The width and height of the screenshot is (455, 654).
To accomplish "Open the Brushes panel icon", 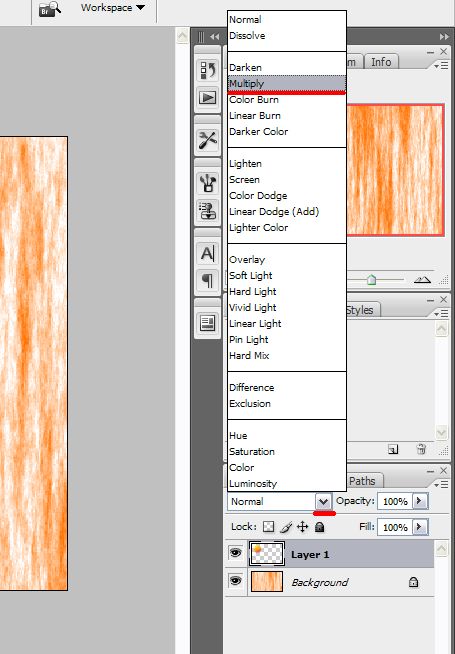I will [208, 183].
